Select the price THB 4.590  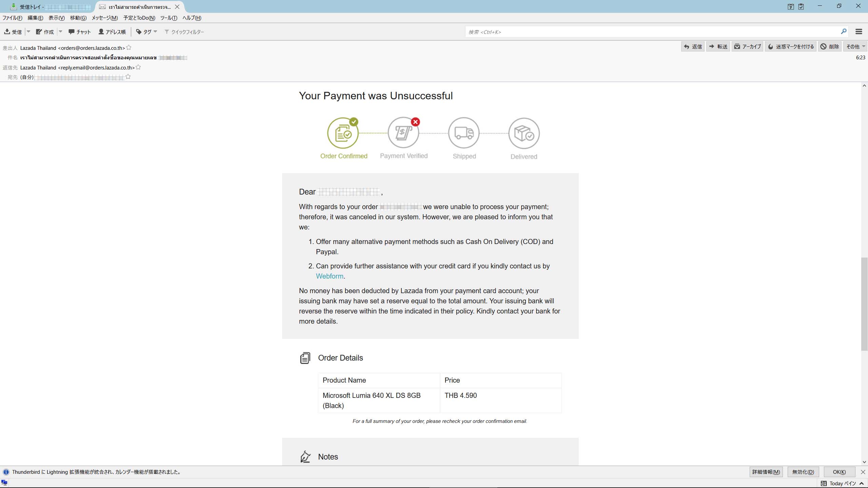click(x=460, y=395)
